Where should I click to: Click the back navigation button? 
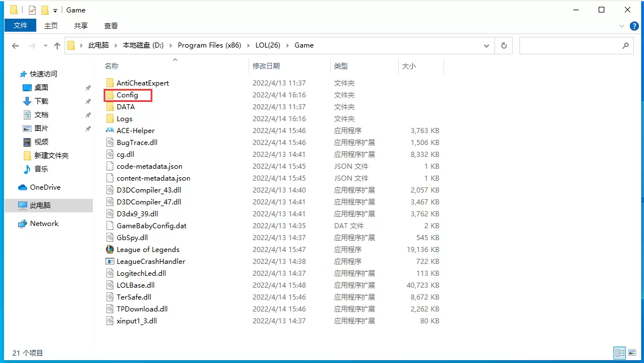(x=15, y=45)
